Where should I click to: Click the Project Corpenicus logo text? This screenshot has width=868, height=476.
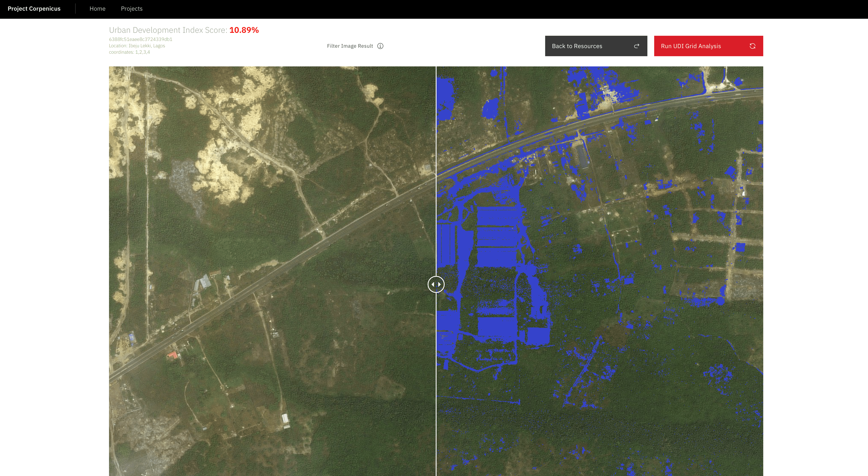coord(34,9)
